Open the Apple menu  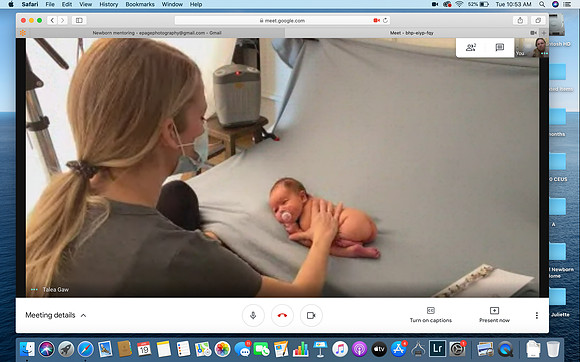(x=11, y=4)
